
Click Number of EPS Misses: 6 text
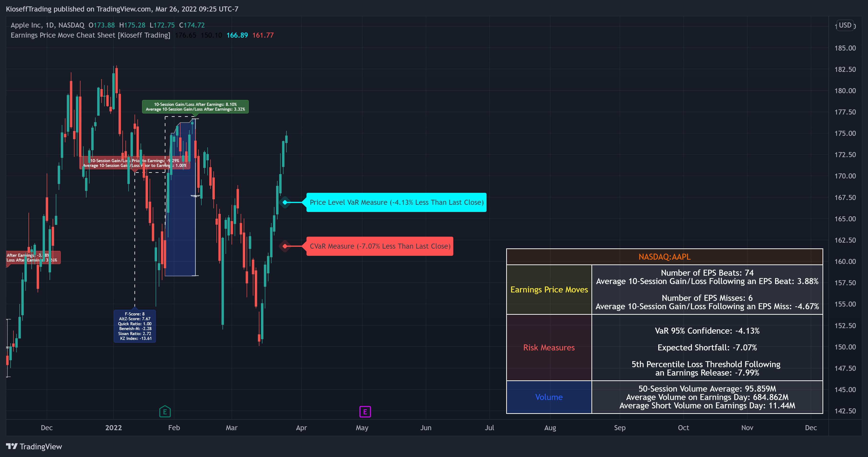[x=707, y=298]
